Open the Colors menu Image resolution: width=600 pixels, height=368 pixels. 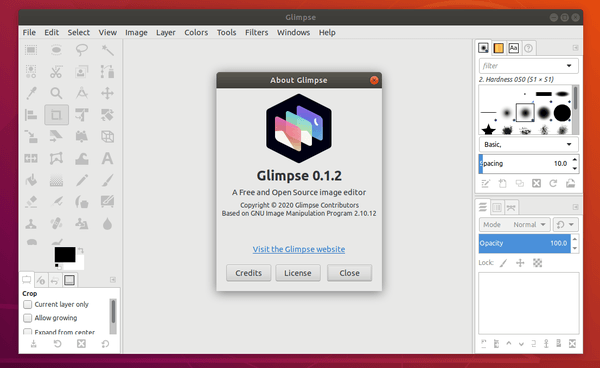(196, 33)
